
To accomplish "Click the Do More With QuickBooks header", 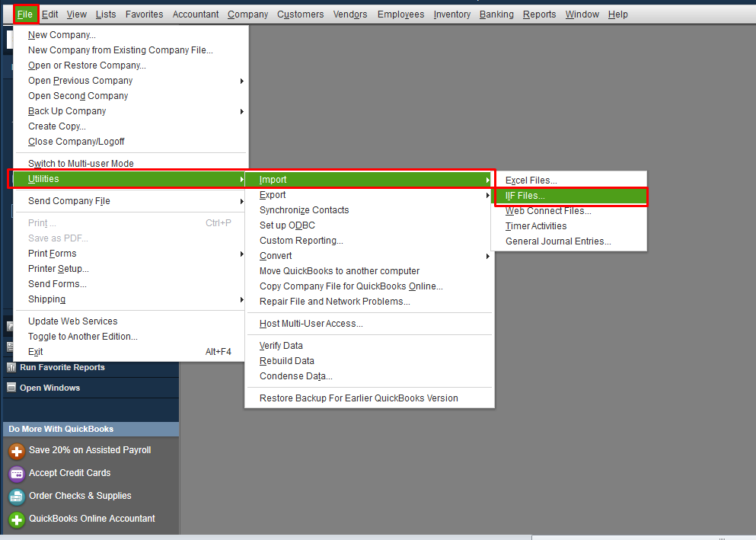I will click(x=91, y=429).
